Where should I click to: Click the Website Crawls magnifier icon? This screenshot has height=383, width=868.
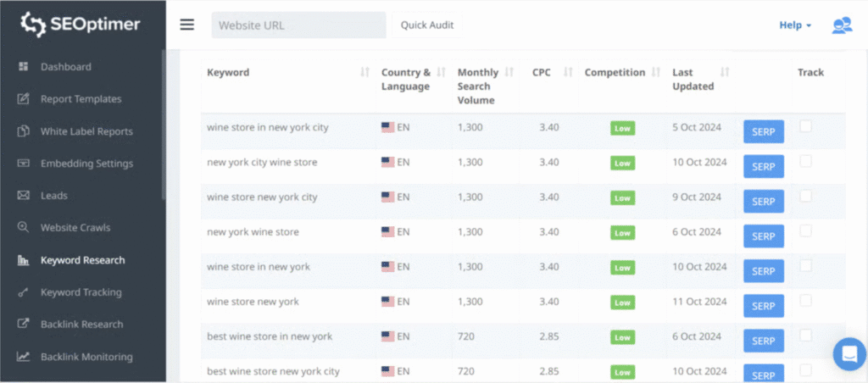(24, 228)
